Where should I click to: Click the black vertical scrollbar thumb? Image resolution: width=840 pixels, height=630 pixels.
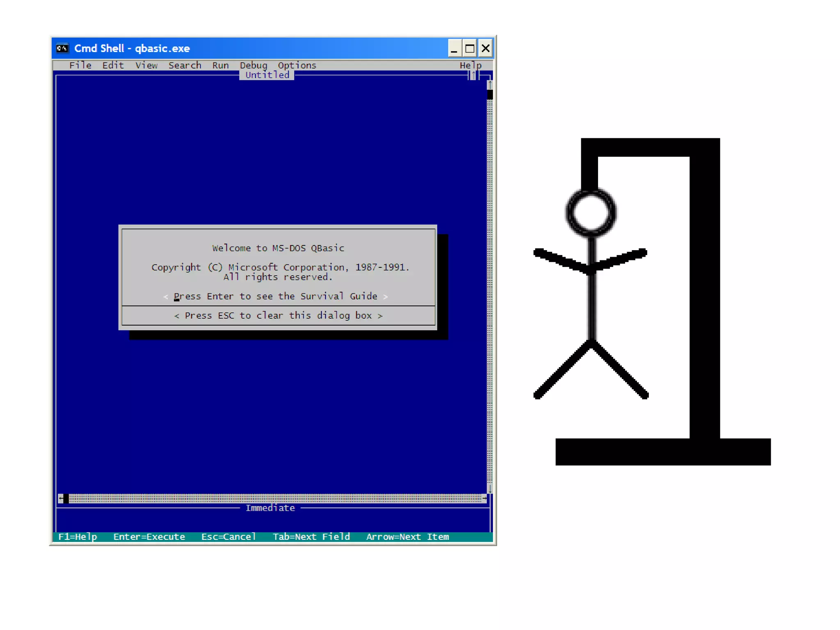(x=489, y=95)
